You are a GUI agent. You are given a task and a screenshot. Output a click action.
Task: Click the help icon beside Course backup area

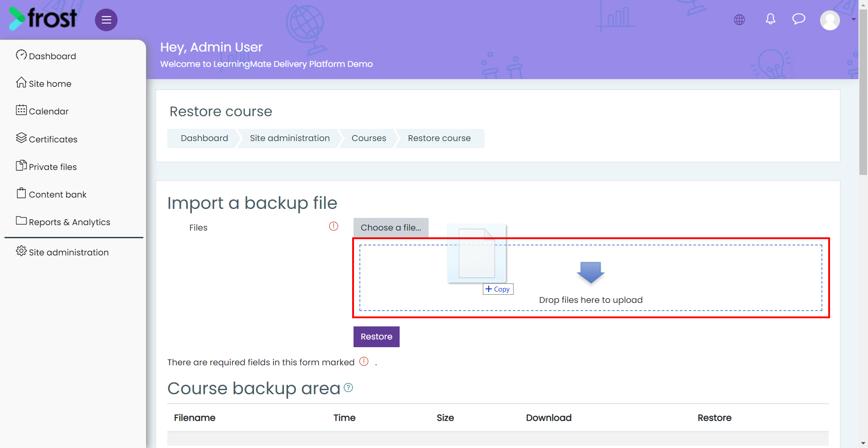(348, 387)
